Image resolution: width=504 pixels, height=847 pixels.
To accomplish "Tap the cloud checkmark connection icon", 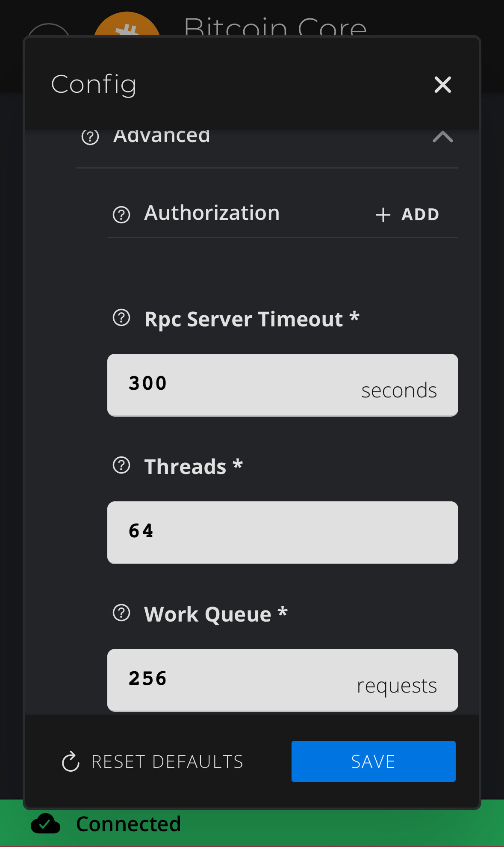I will tap(45, 824).
